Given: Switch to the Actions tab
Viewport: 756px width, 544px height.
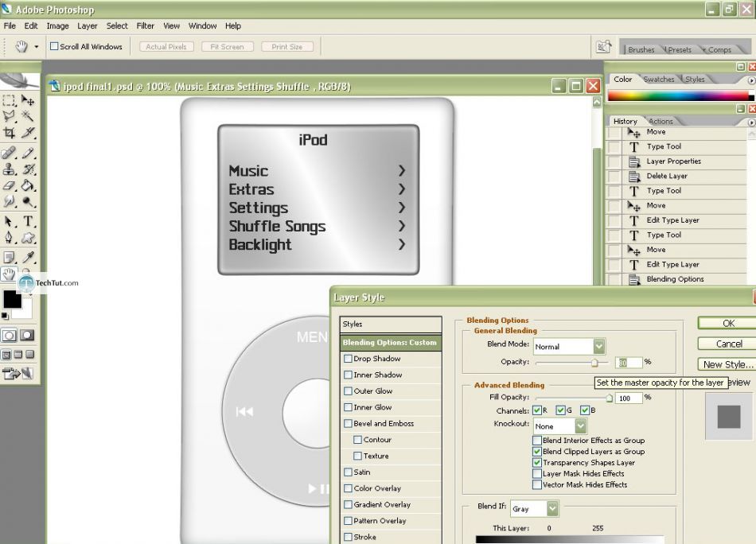Looking at the screenshot, I should (661, 122).
